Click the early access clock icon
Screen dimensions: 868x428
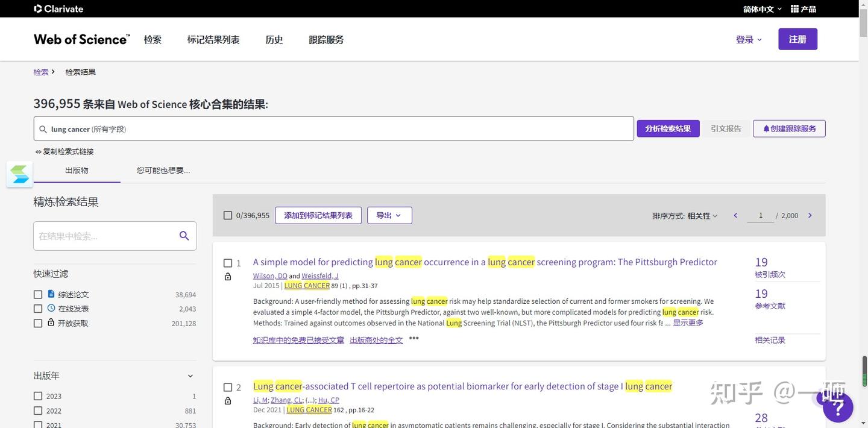[51, 308]
